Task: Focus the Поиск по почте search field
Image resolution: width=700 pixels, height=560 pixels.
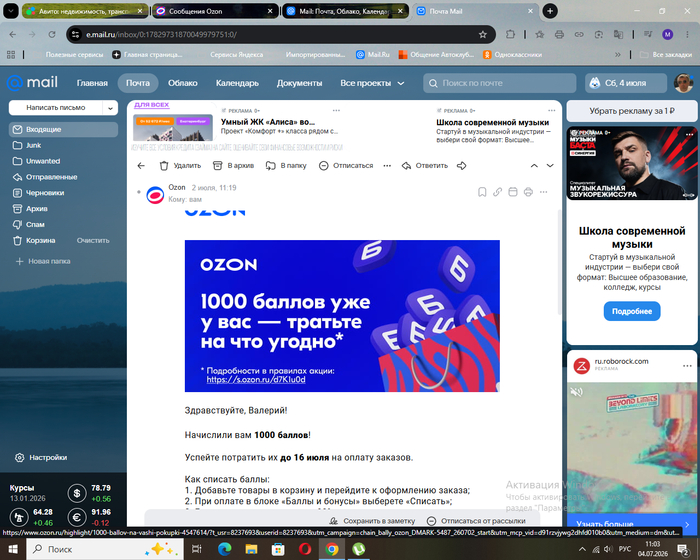Action: pos(500,83)
